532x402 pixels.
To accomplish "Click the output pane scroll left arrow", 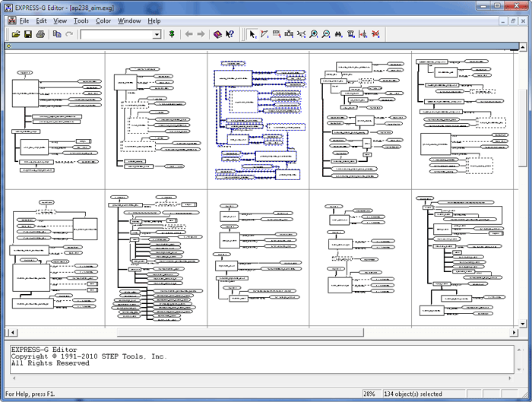I will pos(14,378).
